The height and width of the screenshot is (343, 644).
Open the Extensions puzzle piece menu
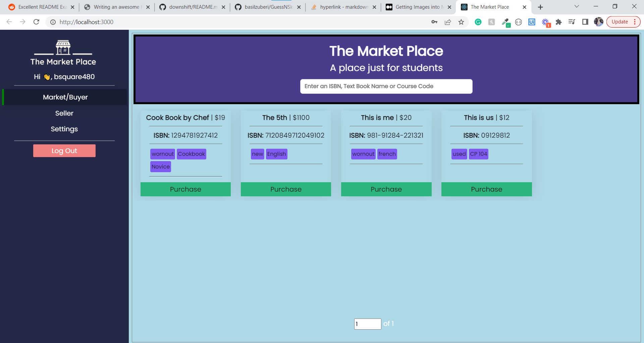click(558, 22)
